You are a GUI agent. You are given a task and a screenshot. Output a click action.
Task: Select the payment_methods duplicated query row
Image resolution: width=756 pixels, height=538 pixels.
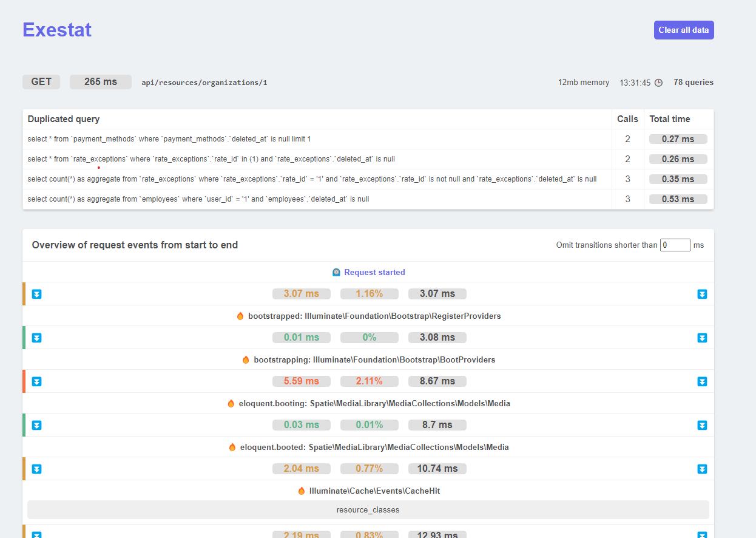[x=169, y=139]
